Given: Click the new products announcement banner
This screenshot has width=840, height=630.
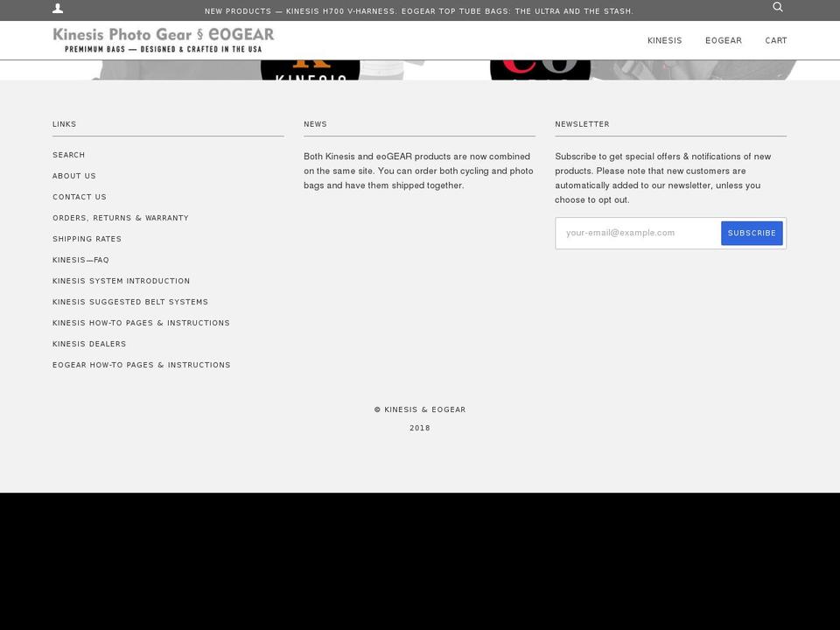Looking at the screenshot, I should coord(419,11).
